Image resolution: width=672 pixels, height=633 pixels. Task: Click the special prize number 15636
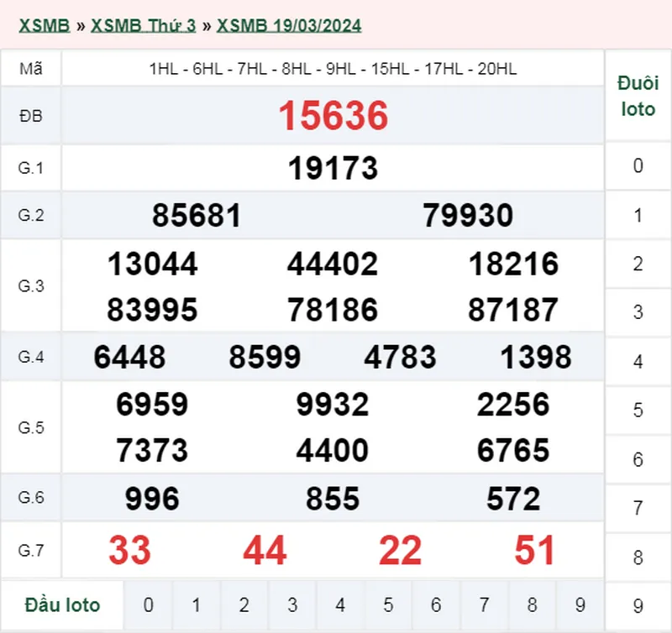click(x=333, y=116)
